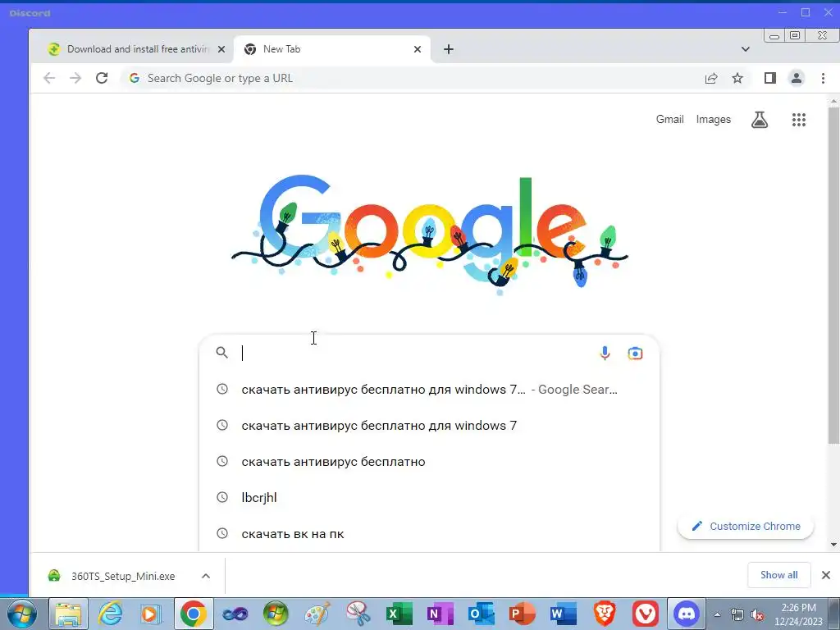The height and width of the screenshot is (630, 840).
Task: Open the tab search chevron
Action: 745,49
